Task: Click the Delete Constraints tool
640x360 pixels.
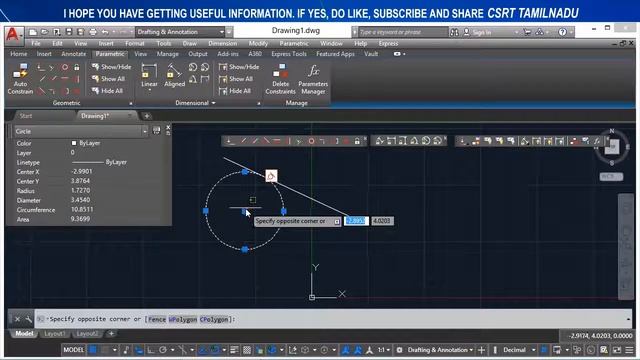Action: [x=280, y=79]
